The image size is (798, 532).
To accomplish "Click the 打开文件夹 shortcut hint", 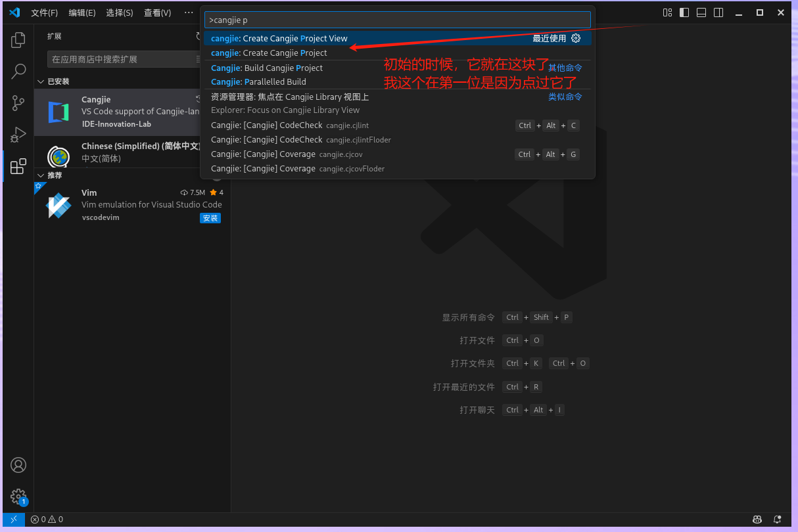I will coord(473,363).
